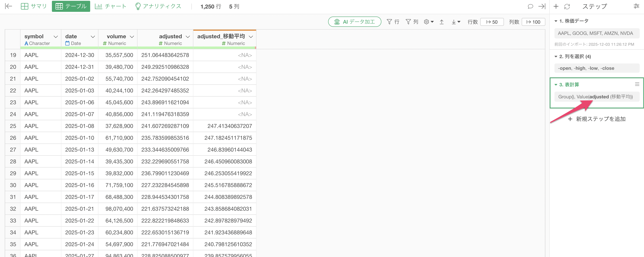Viewport: 644px width, 257px height.
Task: Click the refresh icon in Steps header
Action: click(x=567, y=7)
